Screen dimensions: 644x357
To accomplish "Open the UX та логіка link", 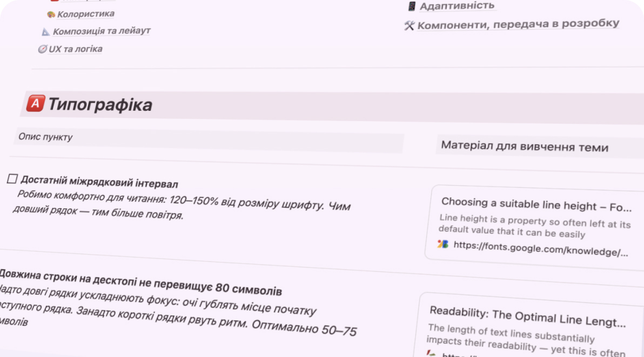I will pos(76,49).
